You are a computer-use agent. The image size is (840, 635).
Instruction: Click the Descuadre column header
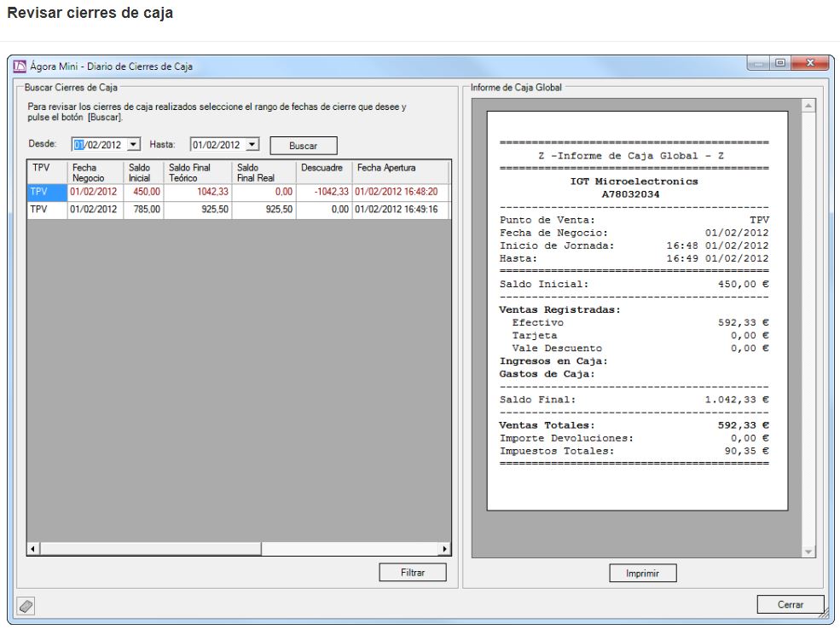(324, 172)
